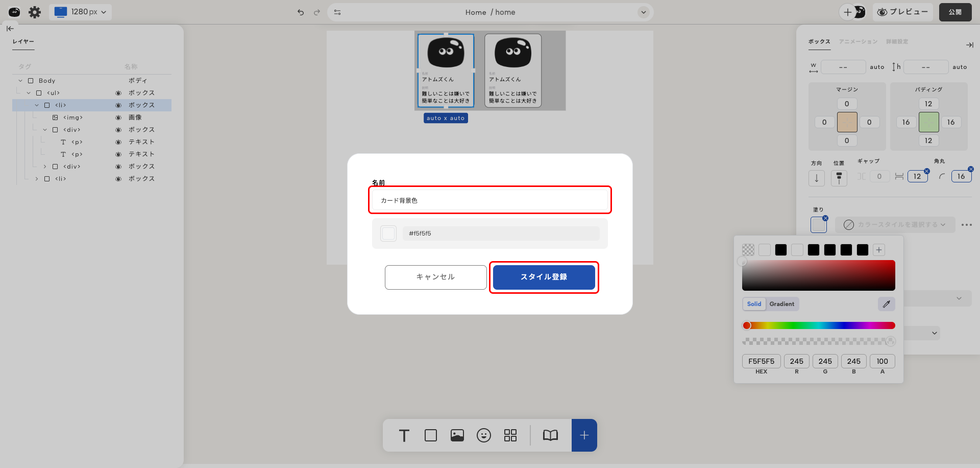
Task: Hide the ul box layer
Action: click(118, 93)
